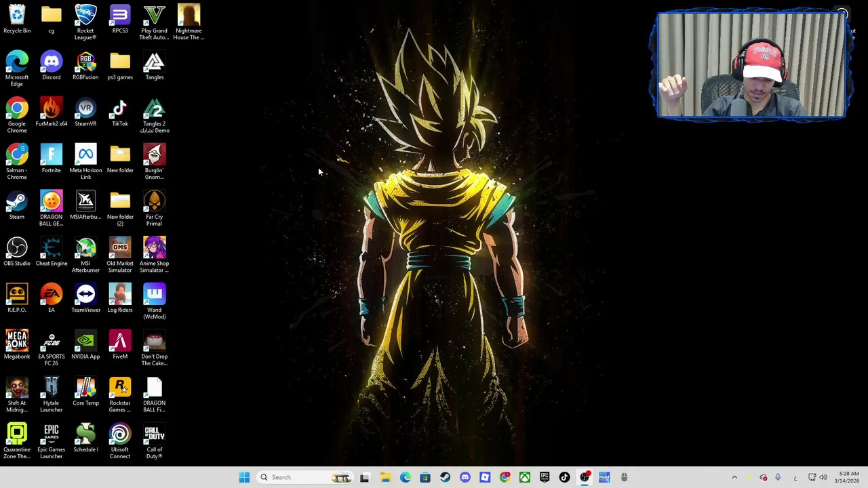This screenshot has height=488, width=868.
Task: Open the Windows Start menu
Action: (244, 477)
